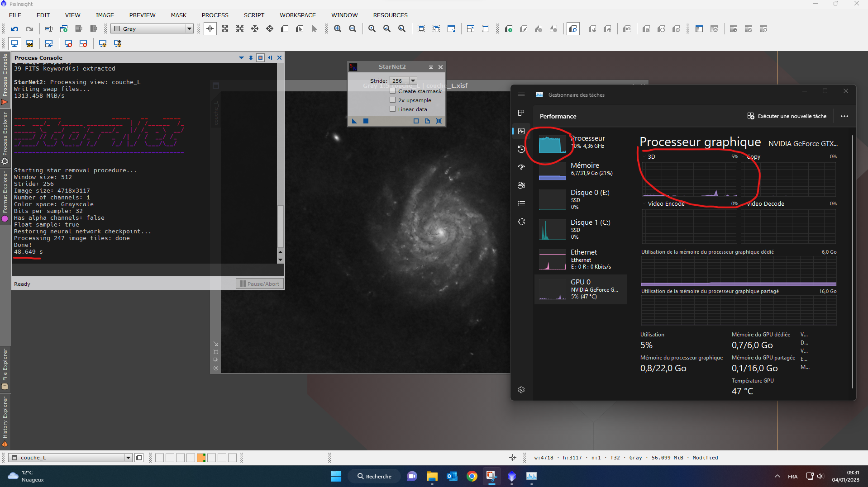The width and height of the screenshot is (868, 487).
Task: Open History Explorer side tab
Action: [5, 421]
